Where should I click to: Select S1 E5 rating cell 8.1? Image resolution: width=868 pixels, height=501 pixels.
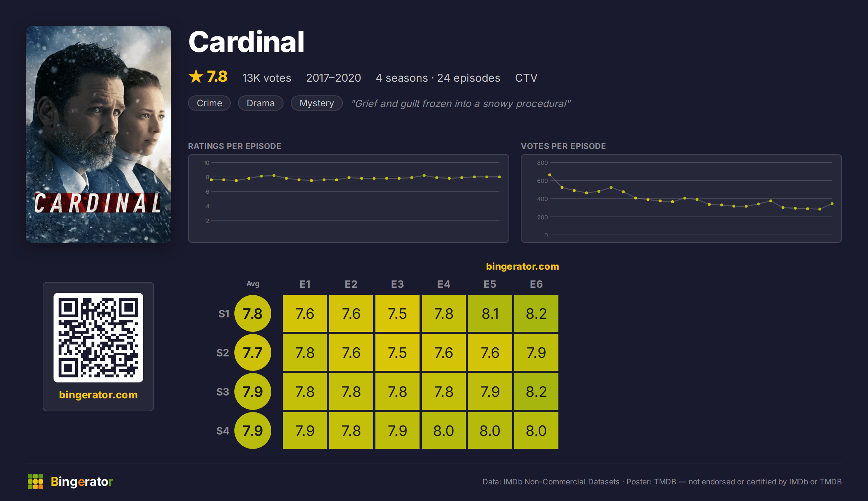[490, 313]
